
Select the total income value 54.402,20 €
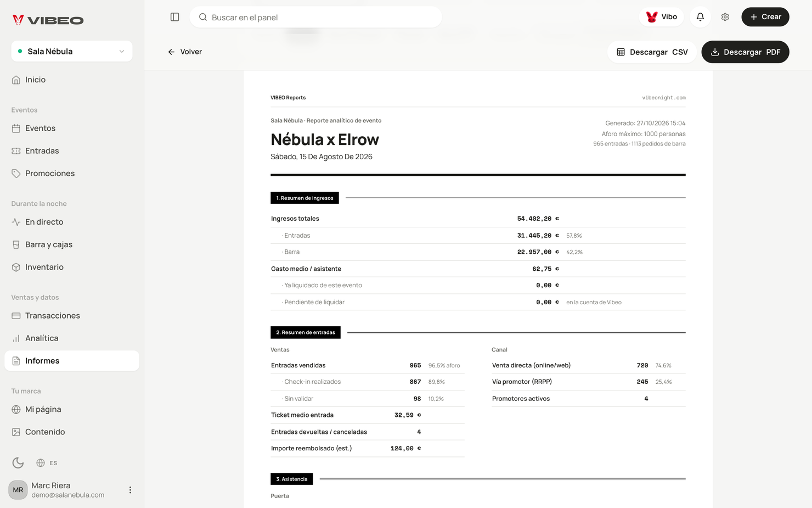pyautogui.click(x=538, y=219)
